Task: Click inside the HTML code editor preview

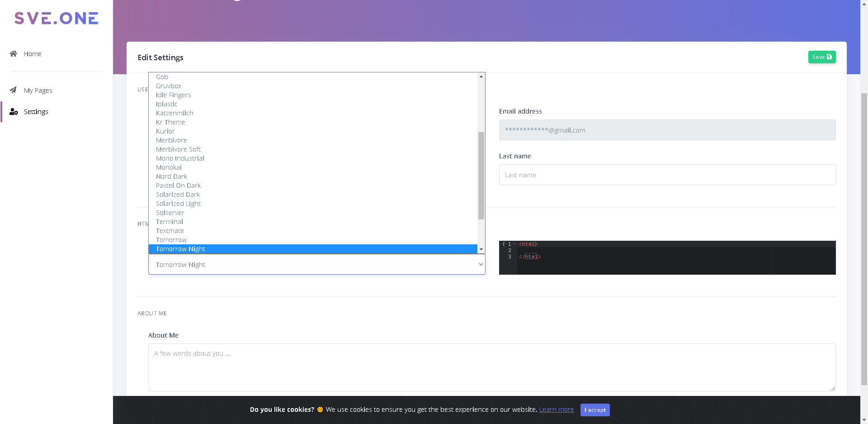Action: pyautogui.click(x=667, y=257)
